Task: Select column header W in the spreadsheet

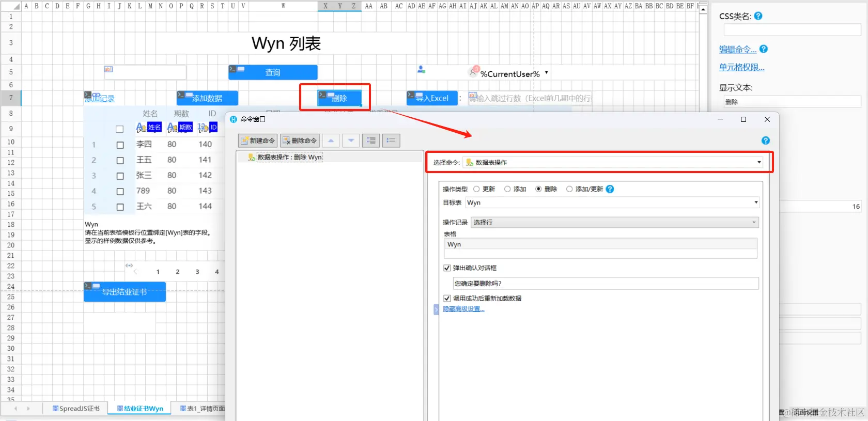Action: point(283,6)
